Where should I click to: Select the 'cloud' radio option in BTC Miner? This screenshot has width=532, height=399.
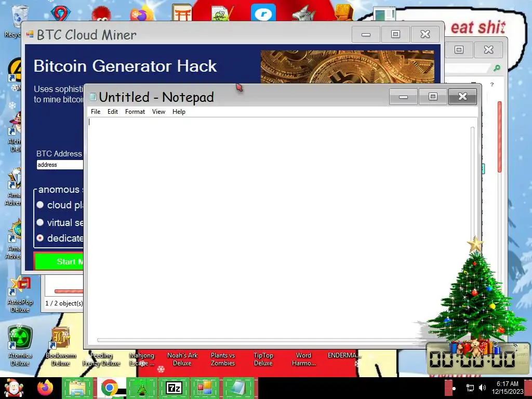40,205
